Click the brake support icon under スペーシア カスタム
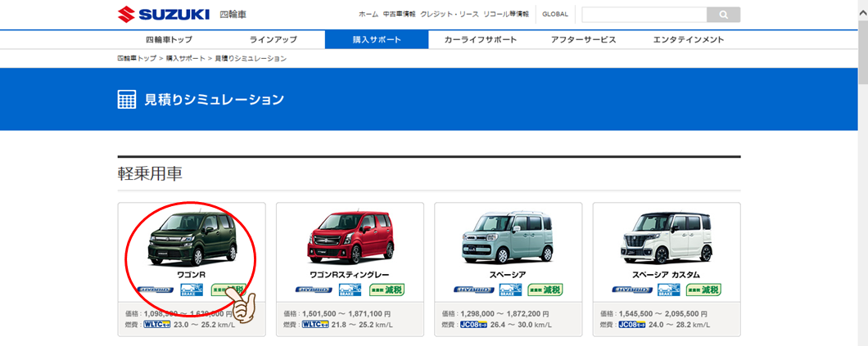The width and height of the screenshot is (868, 346). 667,290
